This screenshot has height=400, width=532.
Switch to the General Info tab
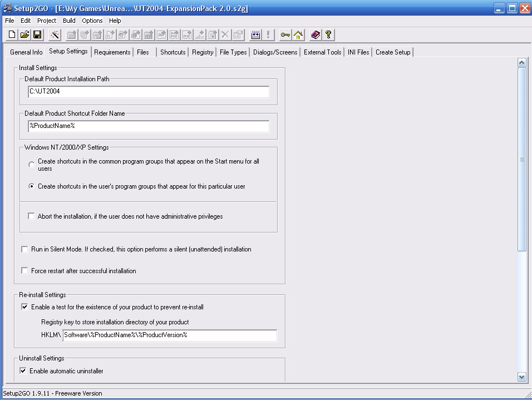click(26, 52)
